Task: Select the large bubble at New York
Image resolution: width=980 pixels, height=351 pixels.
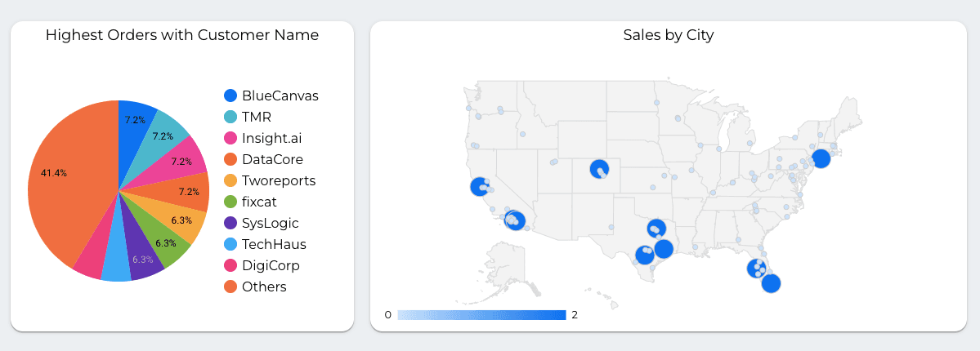Action: 821,158
